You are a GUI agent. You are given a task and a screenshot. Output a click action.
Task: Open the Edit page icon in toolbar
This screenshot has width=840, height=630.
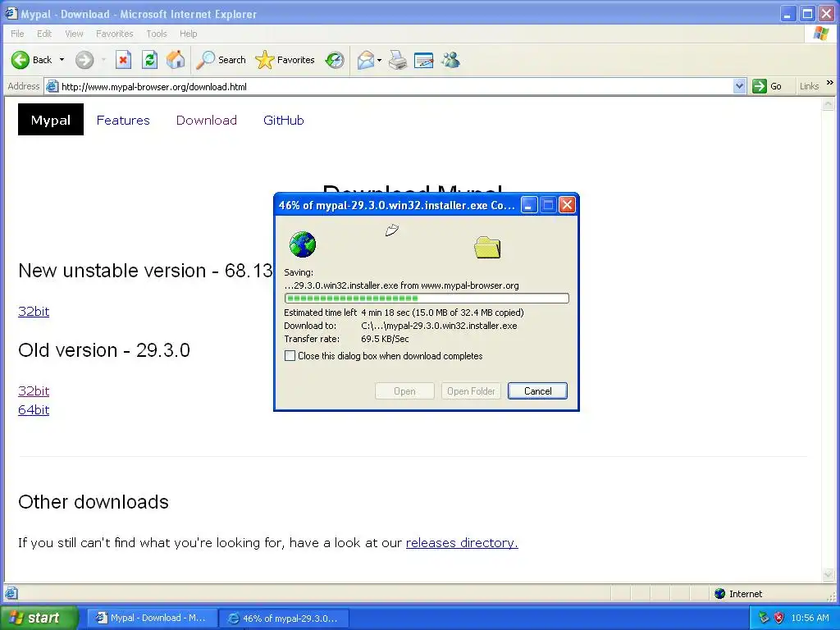[x=424, y=60]
